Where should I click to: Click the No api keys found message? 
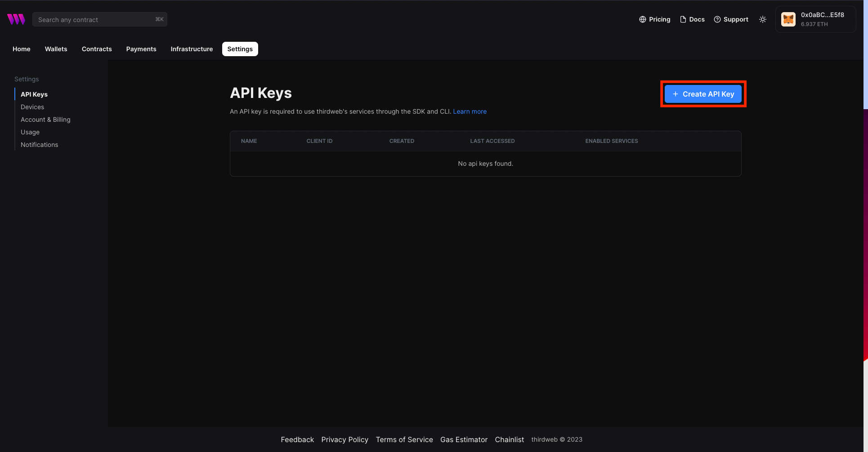tap(486, 164)
